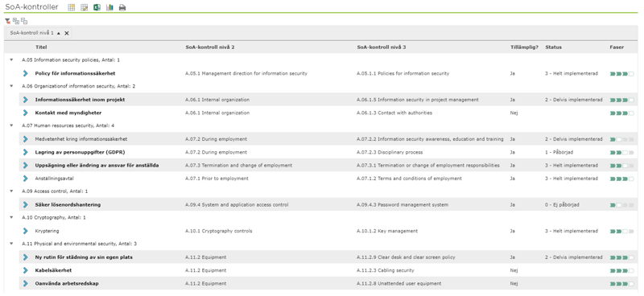The image size is (644, 296).
Task: Open arrow icon beside Kryptering row
Action: 26,231
